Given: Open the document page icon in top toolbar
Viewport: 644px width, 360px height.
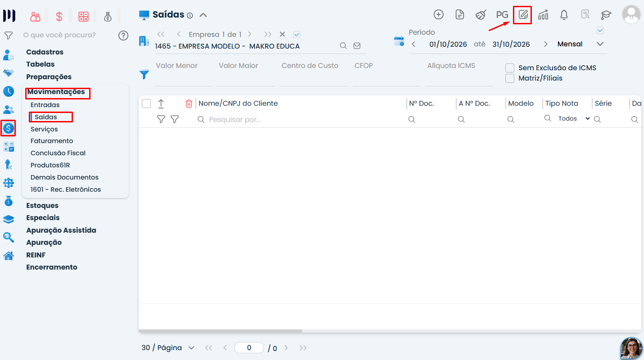Looking at the screenshot, I should coord(460,14).
